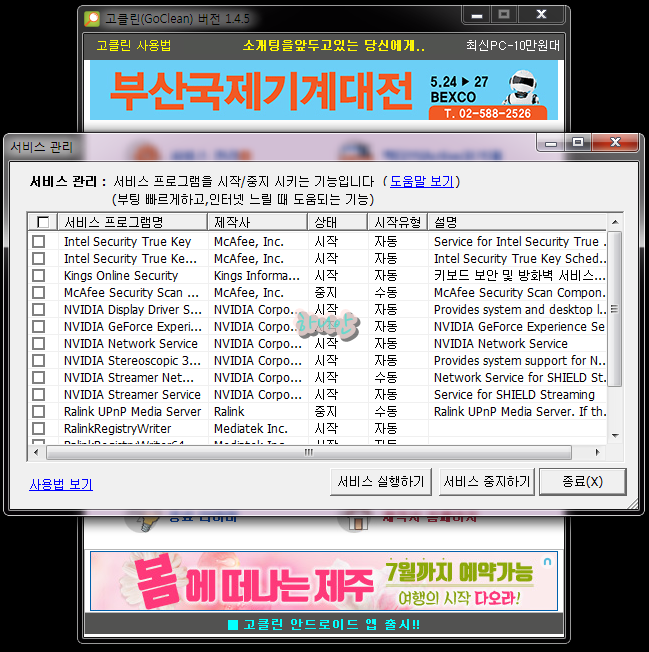Select the NVIDIA Network Service row name
The width and height of the screenshot is (649, 652).
tap(131, 344)
